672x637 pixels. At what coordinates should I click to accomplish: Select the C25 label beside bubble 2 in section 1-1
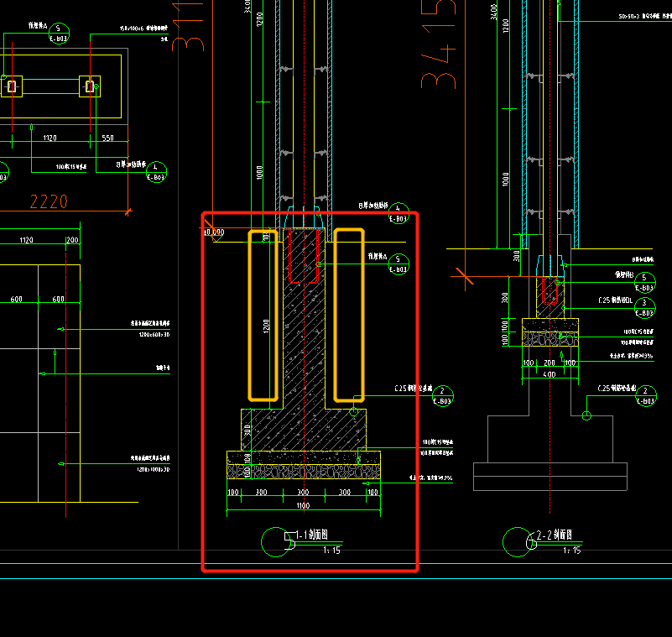tap(413, 389)
